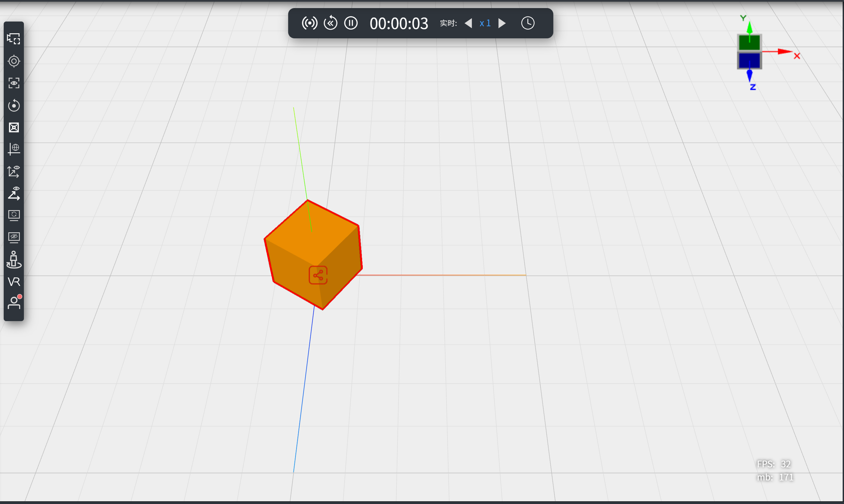Open VR mode from sidebar

click(13, 281)
